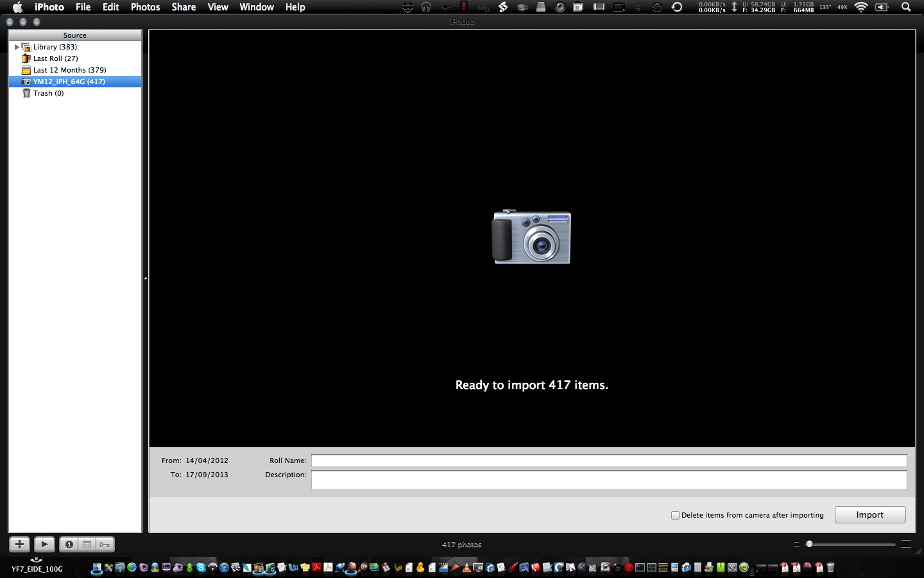This screenshot has height=578, width=924.
Task: Click into the Roll Name field
Action: [x=609, y=460]
